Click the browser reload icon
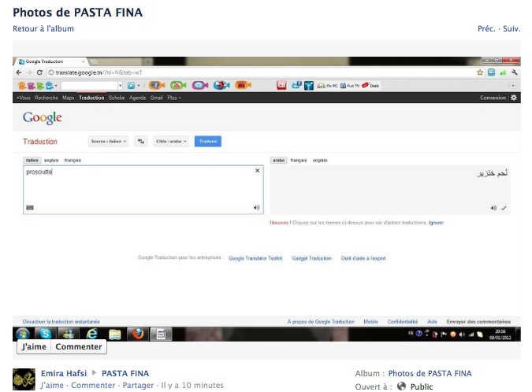Image resolution: width=532 pixels, height=392 pixels. click(x=39, y=72)
